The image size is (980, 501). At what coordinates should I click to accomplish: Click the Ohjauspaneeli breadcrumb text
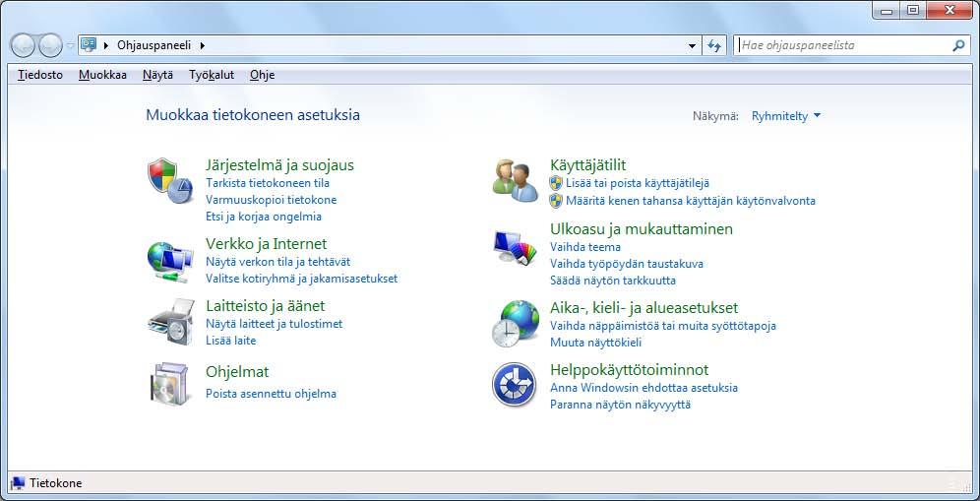tap(154, 45)
